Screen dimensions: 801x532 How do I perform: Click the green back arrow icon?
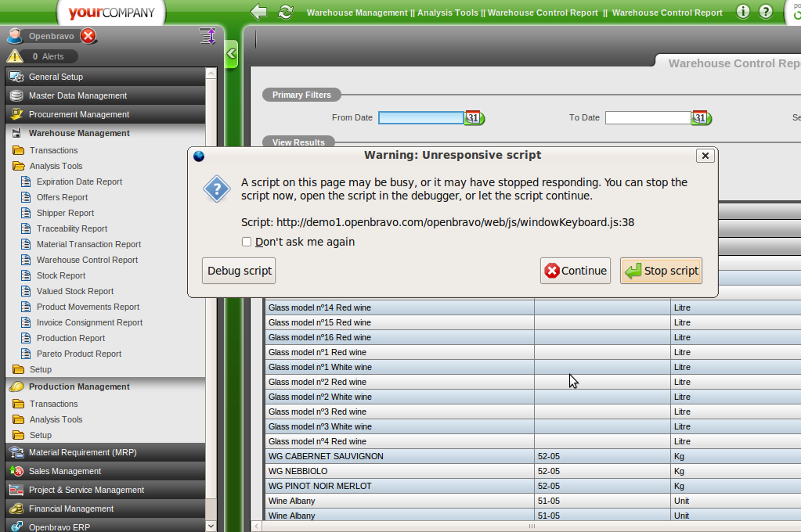[x=258, y=12]
